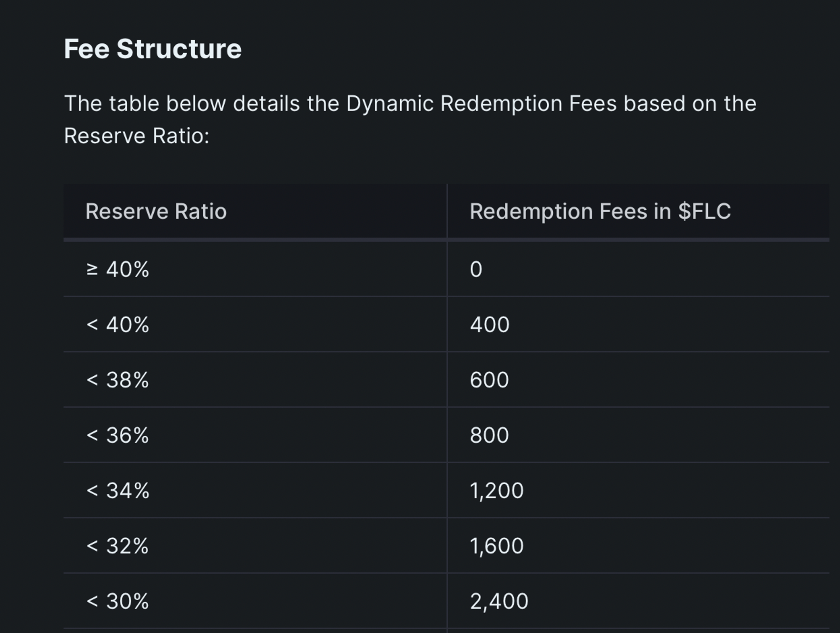The width and height of the screenshot is (840, 633).
Task: Select the < 36% ratio cell
Action: click(x=117, y=435)
